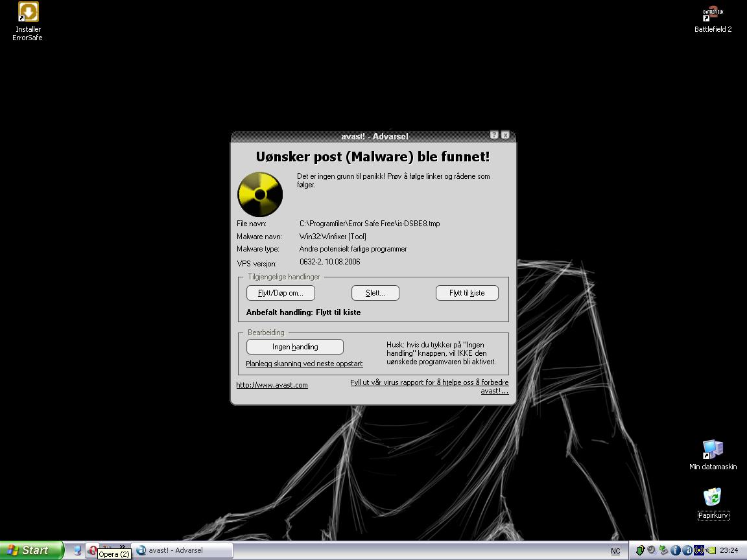Click the malware name Win32:Winfixer [Tool]

coord(333,237)
